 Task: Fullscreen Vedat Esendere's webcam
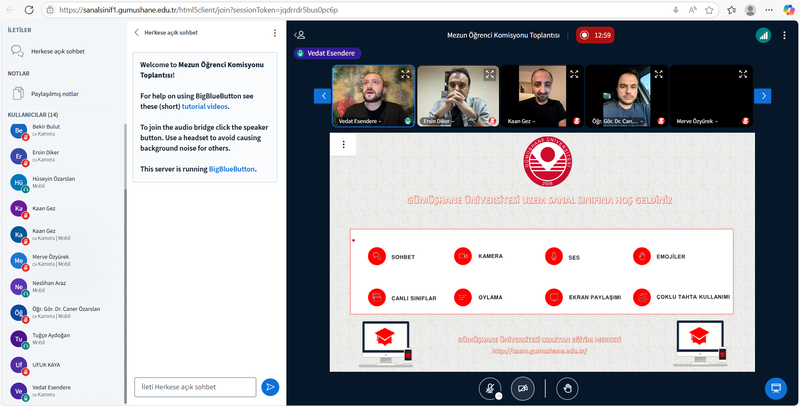(405, 74)
